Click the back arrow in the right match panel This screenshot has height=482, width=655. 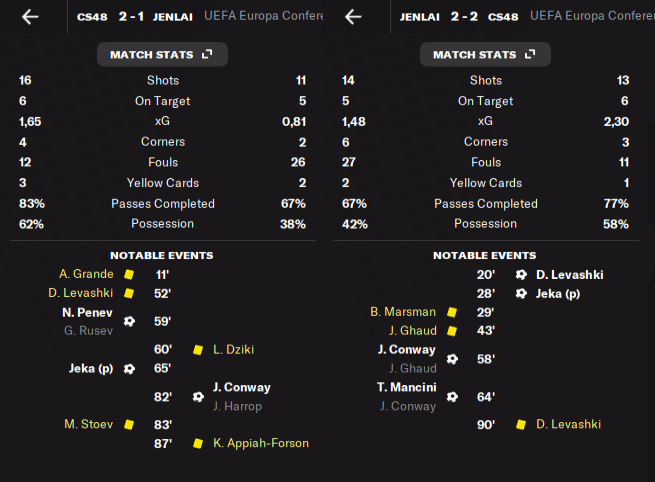353,17
